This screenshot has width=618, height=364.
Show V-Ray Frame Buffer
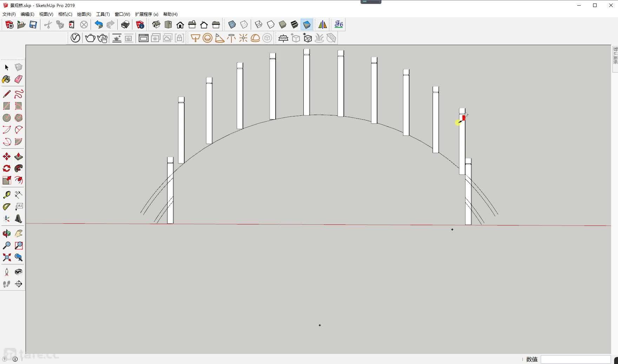pos(144,38)
